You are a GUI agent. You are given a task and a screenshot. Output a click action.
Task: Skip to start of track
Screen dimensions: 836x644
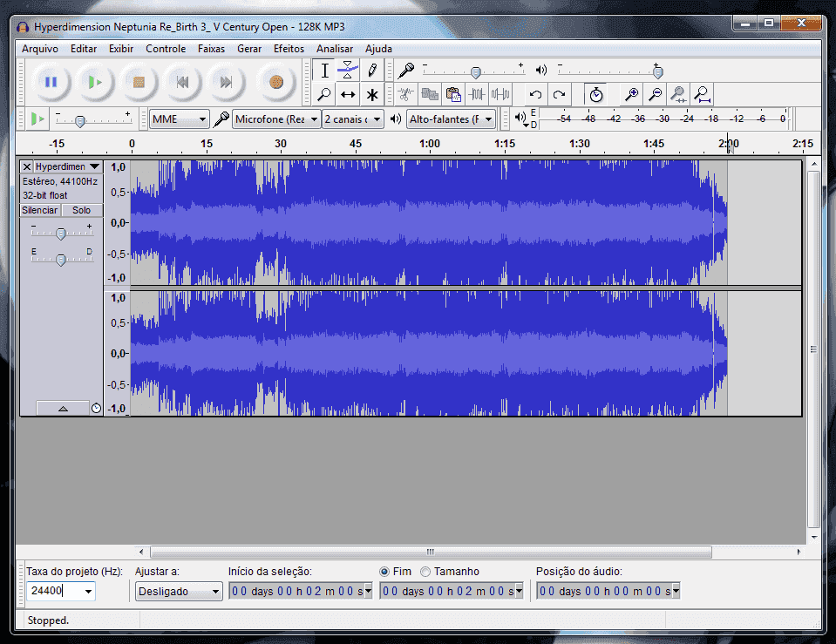(x=182, y=82)
